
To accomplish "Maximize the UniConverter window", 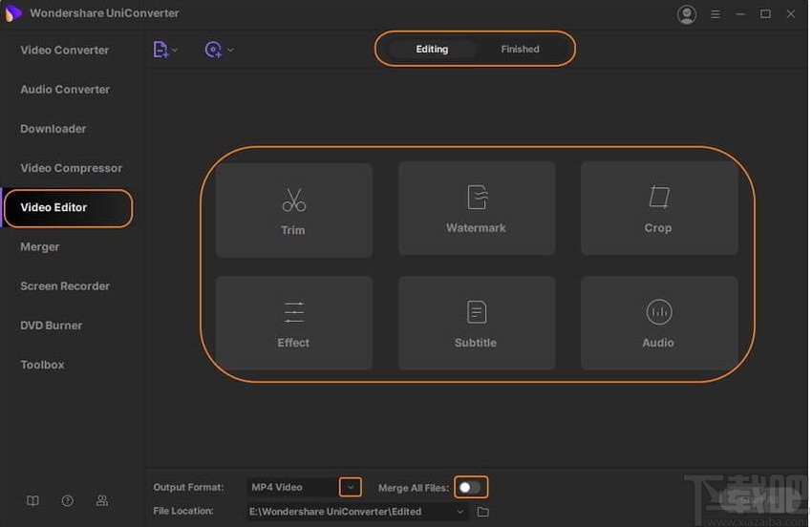I will point(765,14).
